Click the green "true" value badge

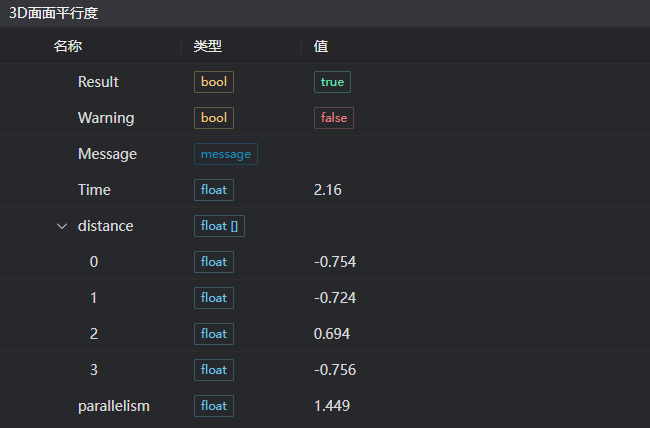coord(332,82)
